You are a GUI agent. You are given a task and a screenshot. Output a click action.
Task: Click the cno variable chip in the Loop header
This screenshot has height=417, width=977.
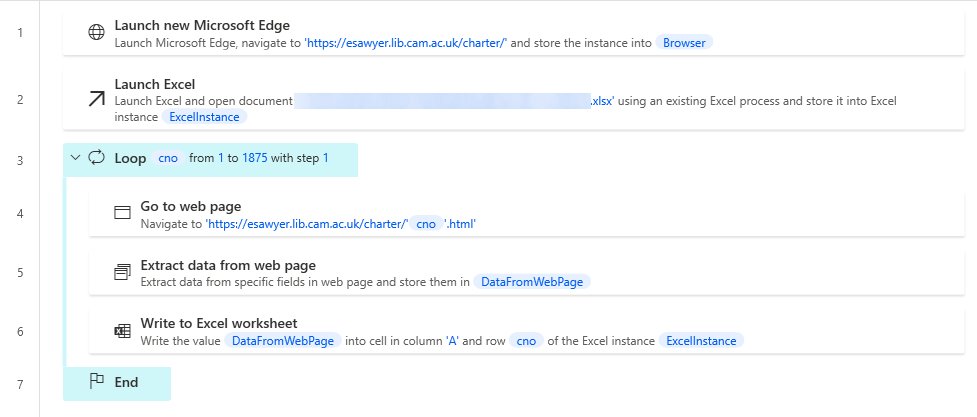click(x=168, y=158)
